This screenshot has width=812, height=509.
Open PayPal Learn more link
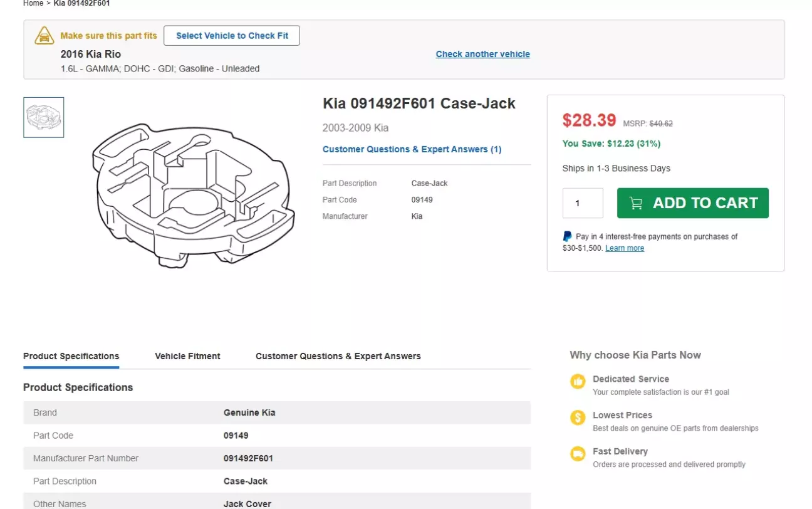click(624, 248)
